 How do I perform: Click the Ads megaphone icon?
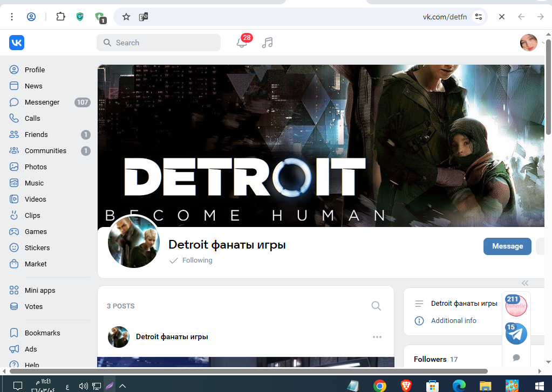pyautogui.click(x=14, y=349)
